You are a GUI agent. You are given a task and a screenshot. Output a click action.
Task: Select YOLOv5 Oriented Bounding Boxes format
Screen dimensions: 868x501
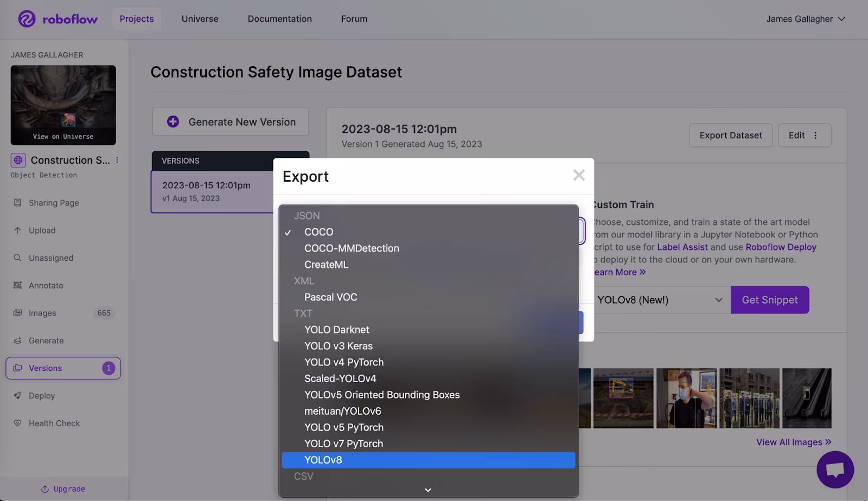429,395
